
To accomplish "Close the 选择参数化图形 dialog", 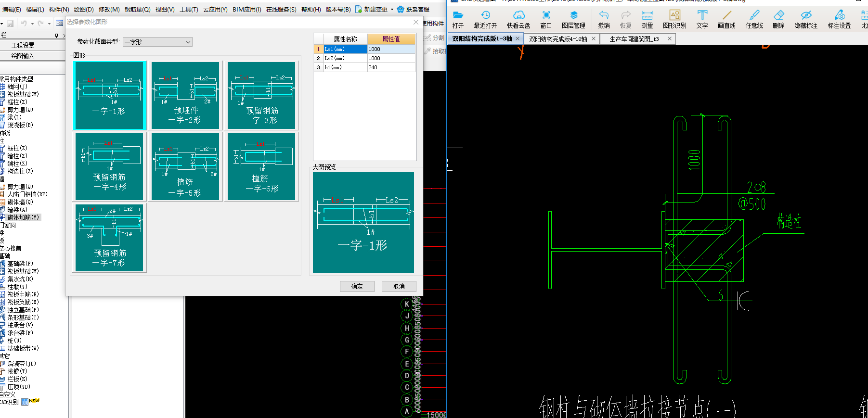I will point(416,22).
